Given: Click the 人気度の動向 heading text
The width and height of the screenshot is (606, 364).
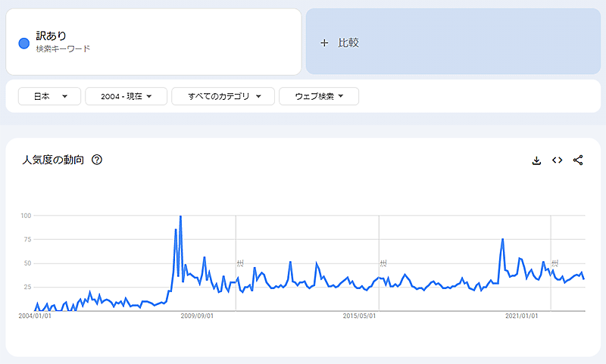Looking at the screenshot, I should tap(53, 160).
